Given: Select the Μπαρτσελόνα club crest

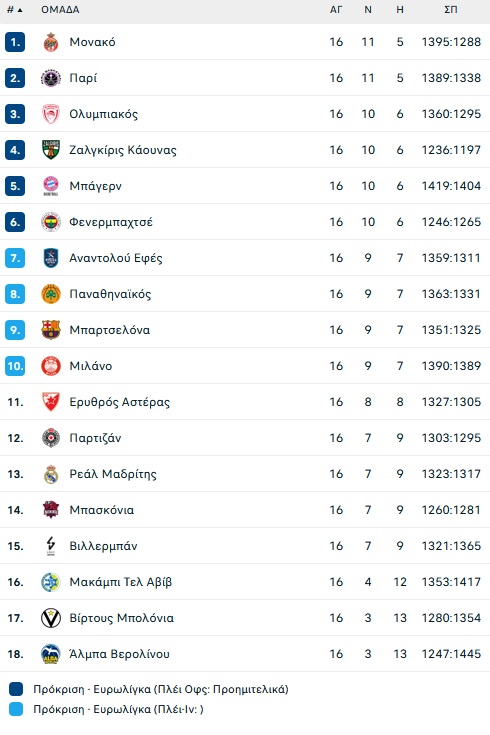Looking at the screenshot, I should [51, 330].
